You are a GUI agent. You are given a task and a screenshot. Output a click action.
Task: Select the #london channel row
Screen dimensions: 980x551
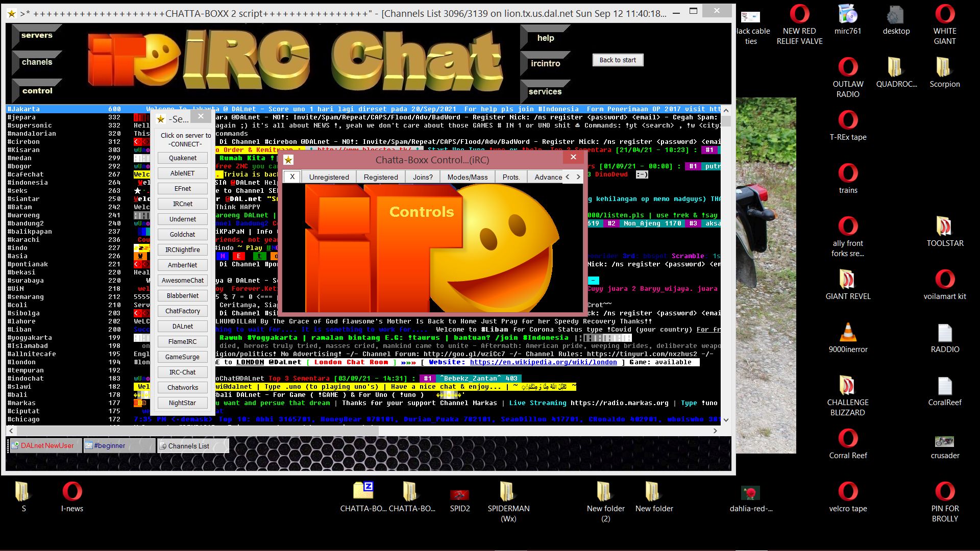(363, 362)
